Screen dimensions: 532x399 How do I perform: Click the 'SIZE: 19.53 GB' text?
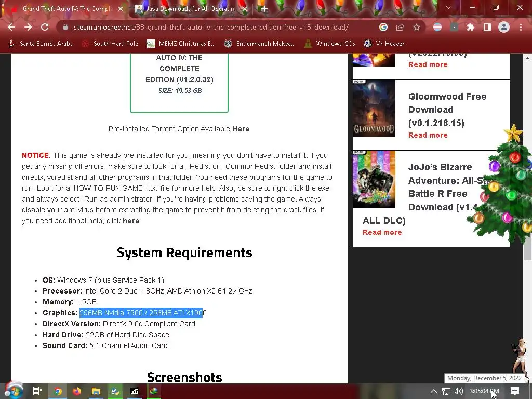180,90
